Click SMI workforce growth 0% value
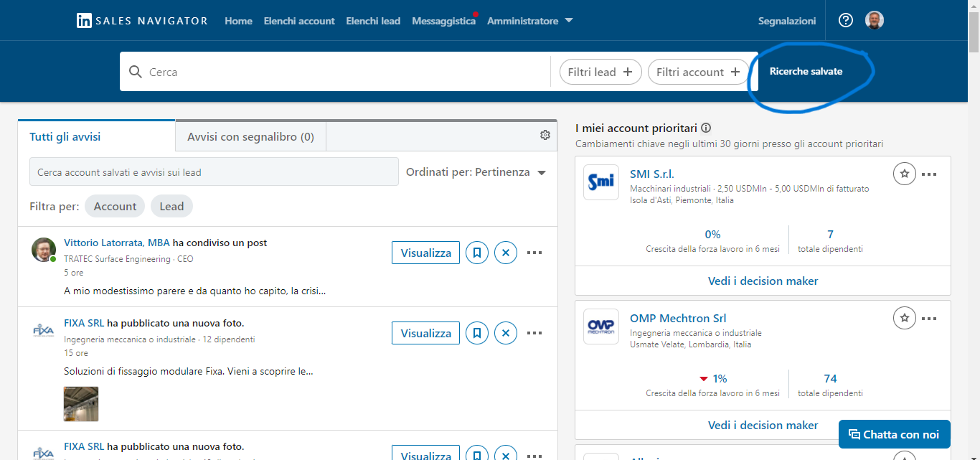This screenshot has height=460, width=980. (712, 234)
